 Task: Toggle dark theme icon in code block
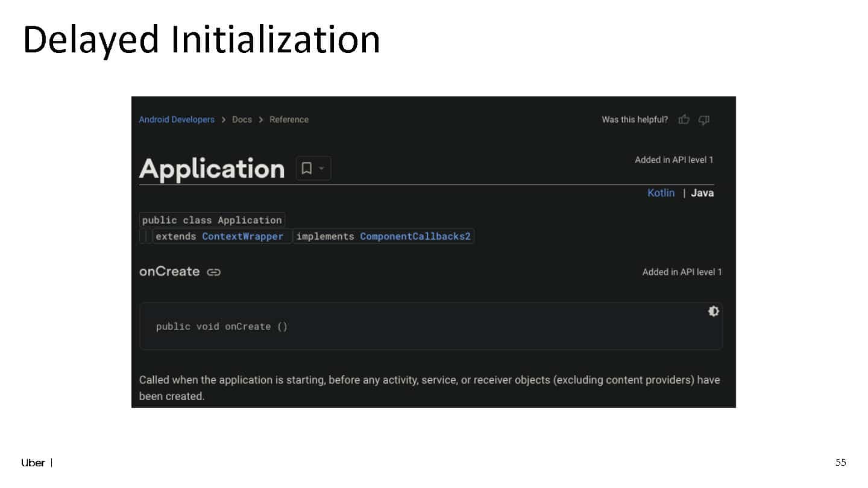click(x=713, y=311)
